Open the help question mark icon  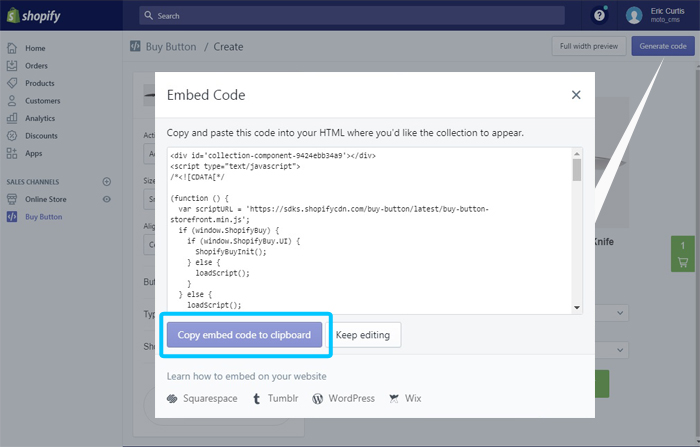[x=599, y=16]
